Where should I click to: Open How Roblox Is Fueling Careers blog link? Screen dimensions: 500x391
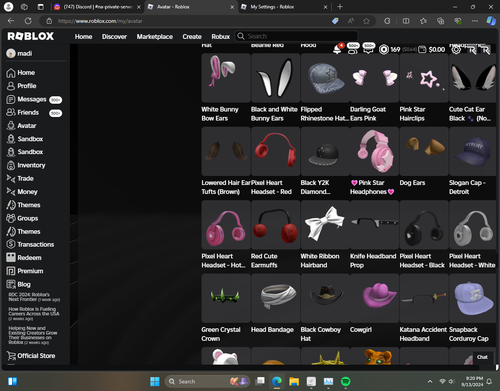click(34, 314)
